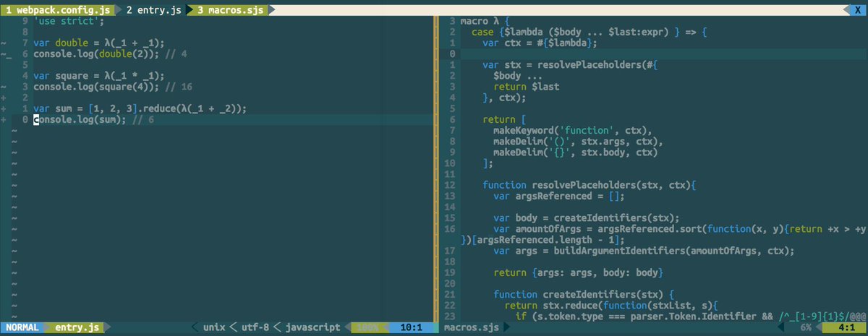
Task: Click the line 'console.log(double(2)); // 4'
Action: click(109, 54)
